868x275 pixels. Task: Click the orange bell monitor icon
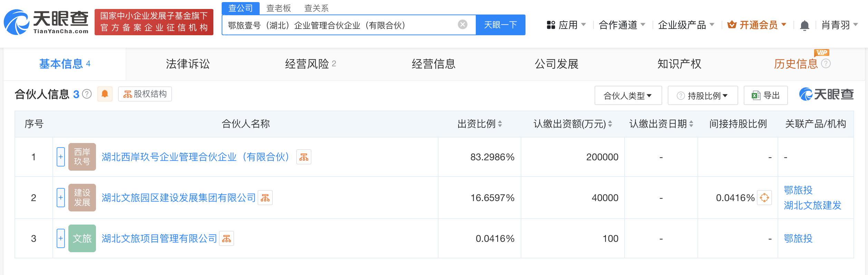(x=105, y=94)
